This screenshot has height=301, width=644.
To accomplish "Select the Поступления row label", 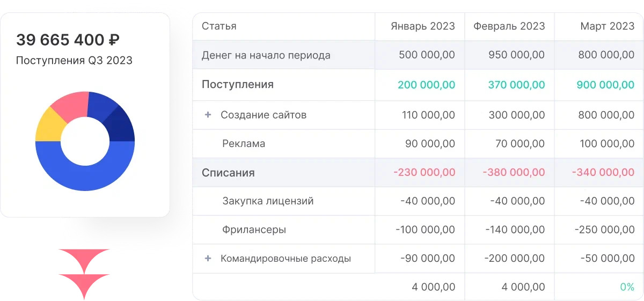I will pyautogui.click(x=238, y=84).
